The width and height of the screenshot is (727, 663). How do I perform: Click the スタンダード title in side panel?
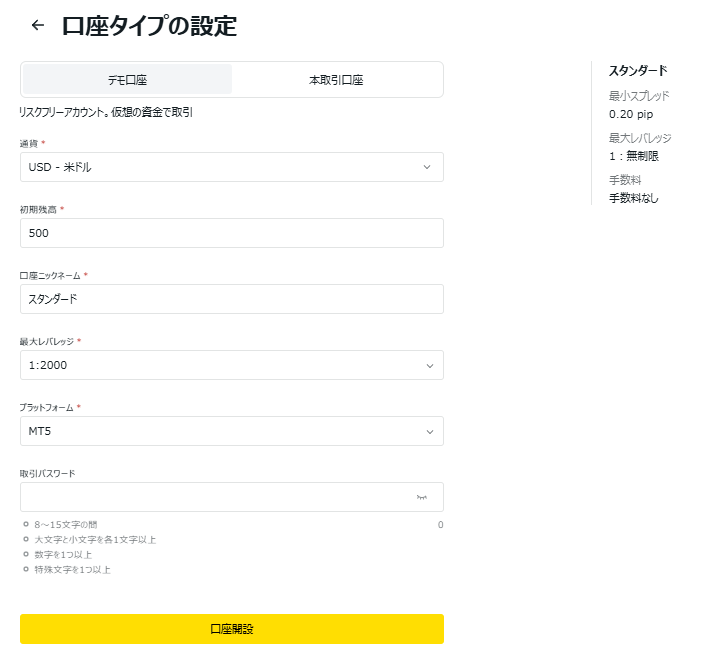click(638, 70)
